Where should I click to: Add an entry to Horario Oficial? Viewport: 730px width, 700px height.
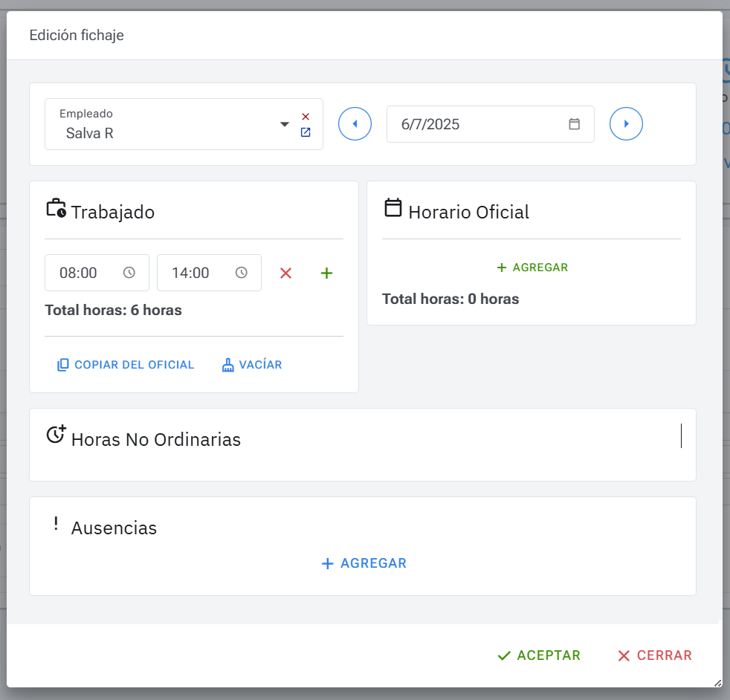pos(532,268)
